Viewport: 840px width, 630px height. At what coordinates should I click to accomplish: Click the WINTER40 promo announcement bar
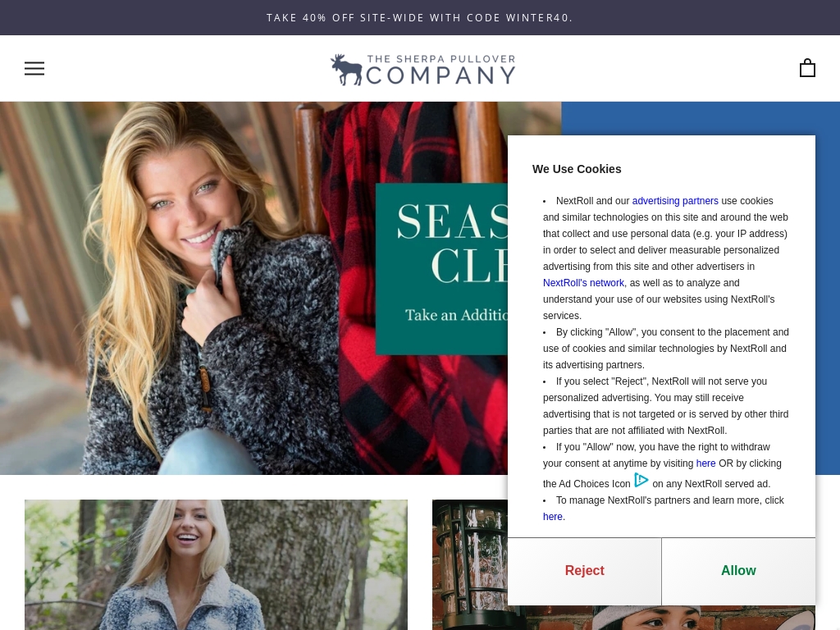pyautogui.click(x=420, y=18)
